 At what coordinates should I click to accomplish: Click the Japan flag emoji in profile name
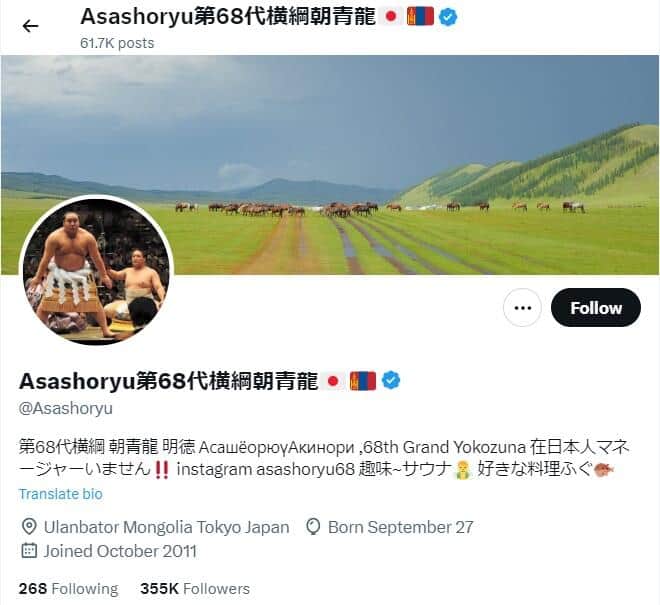coord(333,381)
